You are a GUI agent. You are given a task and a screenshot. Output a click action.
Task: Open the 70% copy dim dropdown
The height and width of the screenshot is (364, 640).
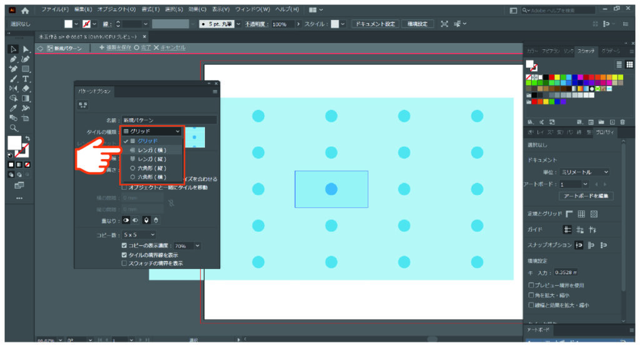pos(197,246)
